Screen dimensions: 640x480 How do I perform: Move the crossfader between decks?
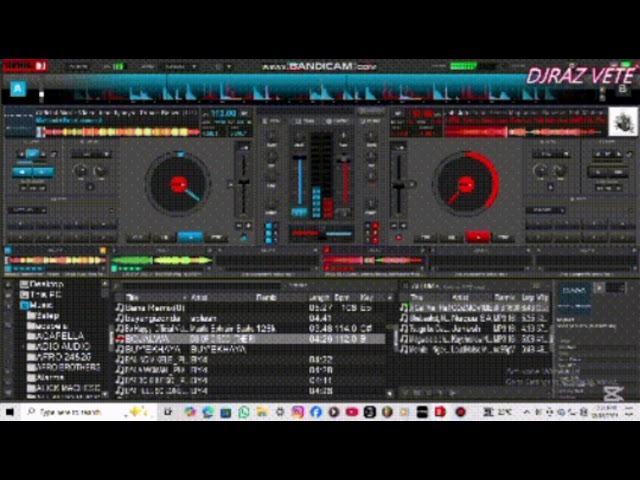tap(322, 234)
